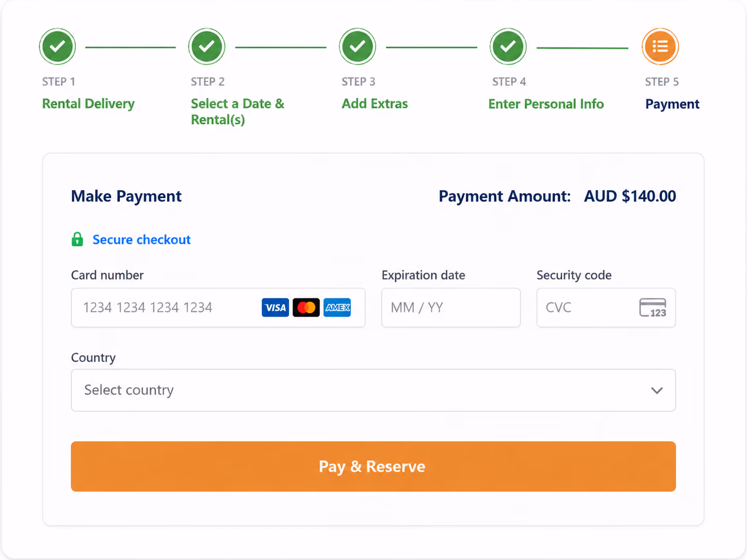This screenshot has width=747, height=560.
Task: Click the green padlock icon
Action: (x=77, y=239)
